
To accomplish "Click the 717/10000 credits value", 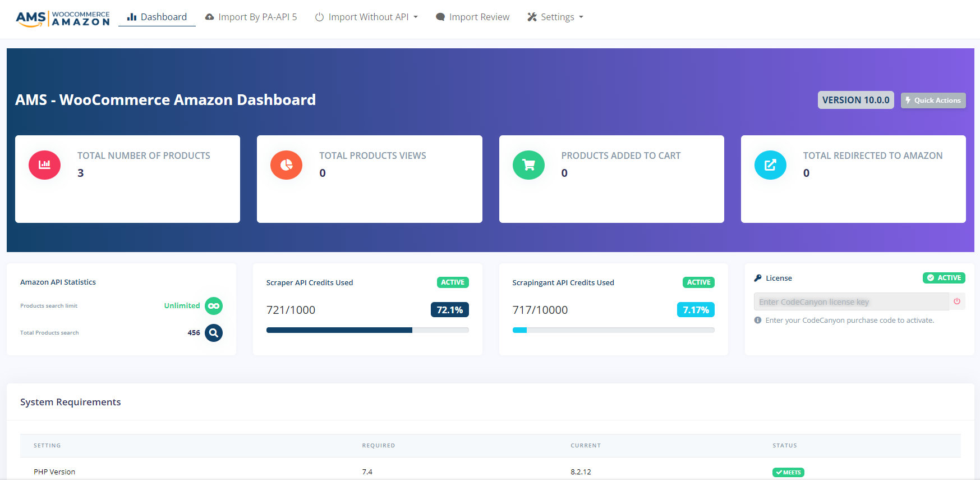I will [540, 310].
